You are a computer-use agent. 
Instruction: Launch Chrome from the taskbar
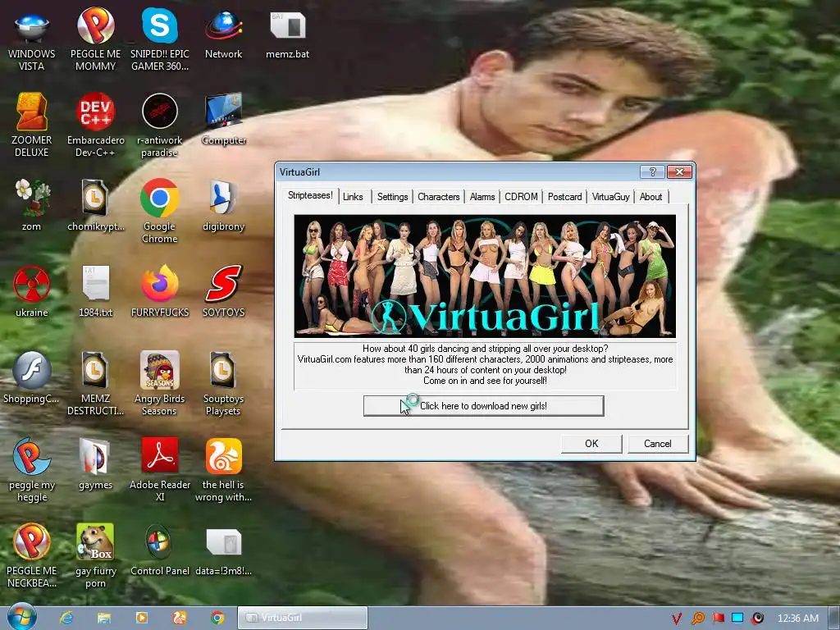[x=217, y=618]
